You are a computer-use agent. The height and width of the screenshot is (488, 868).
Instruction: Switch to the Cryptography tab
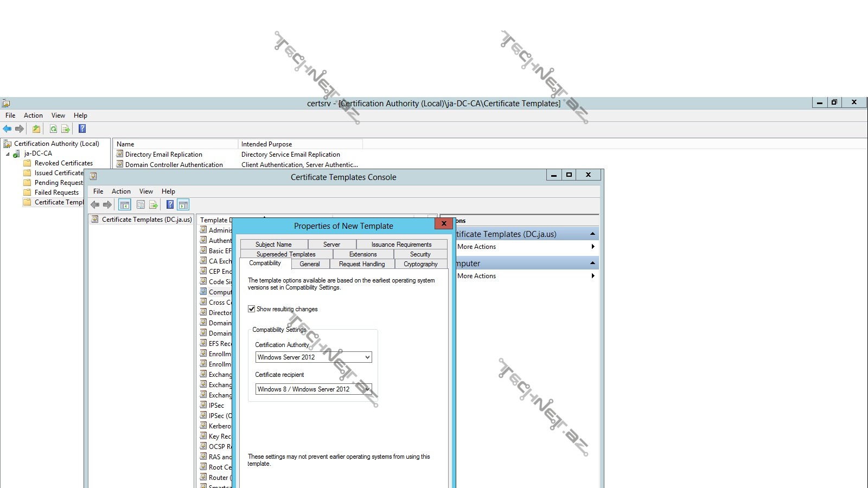[x=420, y=264]
